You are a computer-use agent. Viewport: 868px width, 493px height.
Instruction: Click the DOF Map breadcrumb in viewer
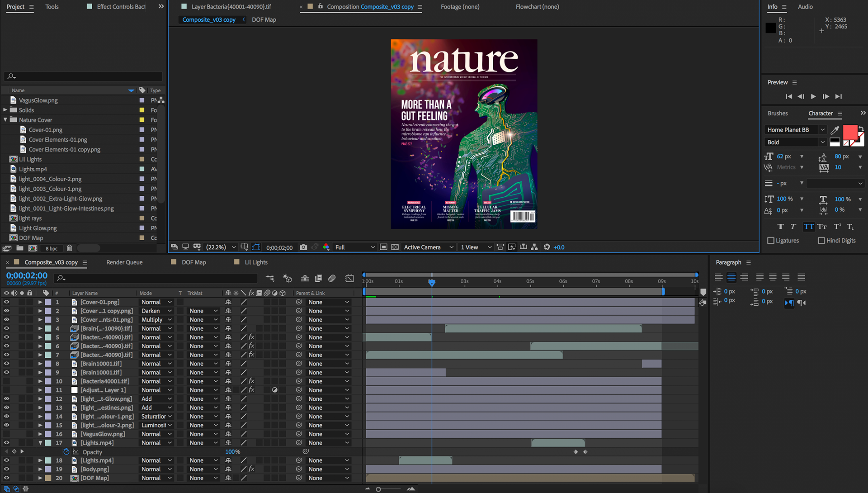264,20
